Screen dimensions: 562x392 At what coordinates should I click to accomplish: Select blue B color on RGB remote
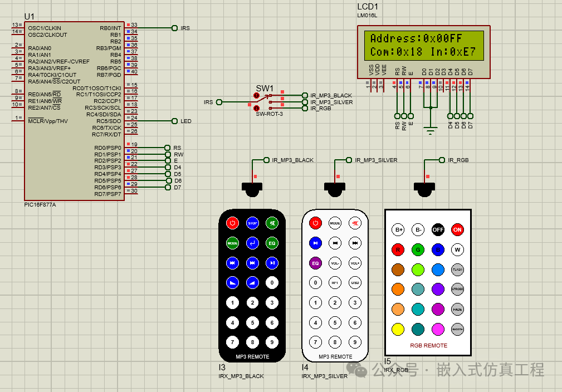pos(438,250)
